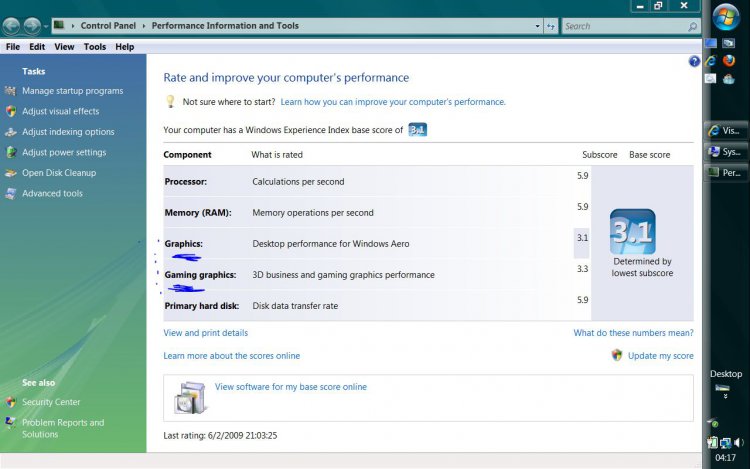This screenshot has height=469, width=750.
Task: Open the Edit menu
Action: [x=37, y=47]
